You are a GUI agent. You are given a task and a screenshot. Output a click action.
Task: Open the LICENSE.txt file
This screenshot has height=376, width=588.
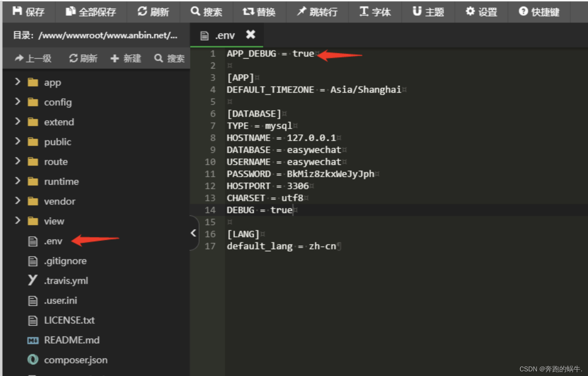click(x=69, y=320)
